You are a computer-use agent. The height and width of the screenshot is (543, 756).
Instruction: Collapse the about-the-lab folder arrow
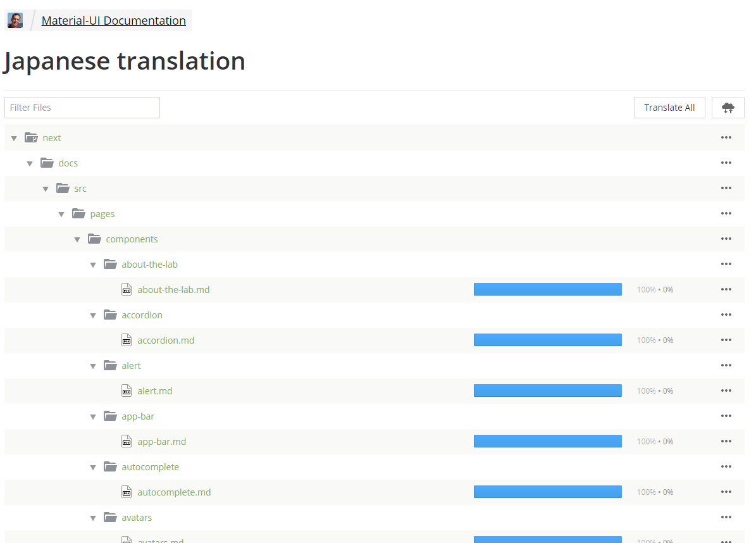pos(93,265)
